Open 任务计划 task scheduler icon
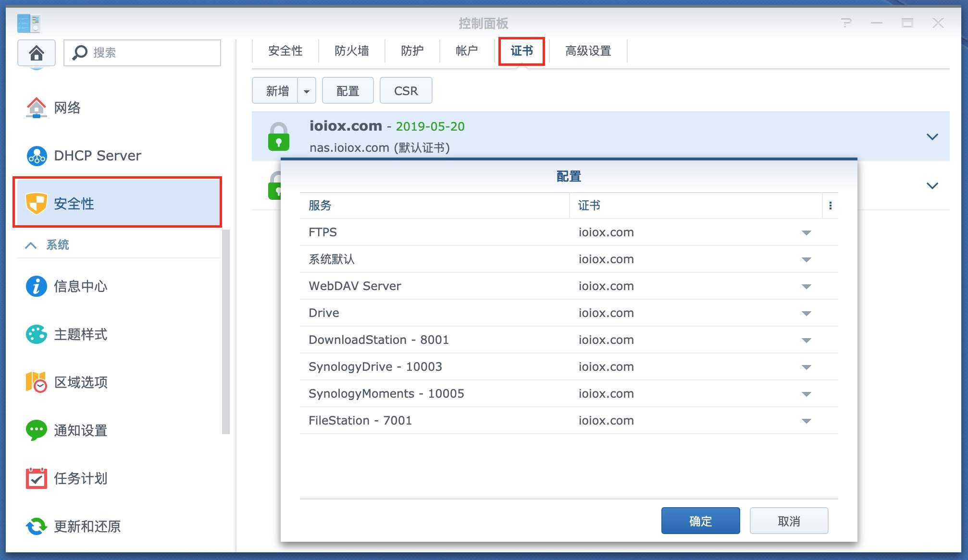The image size is (968, 560). point(37,478)
